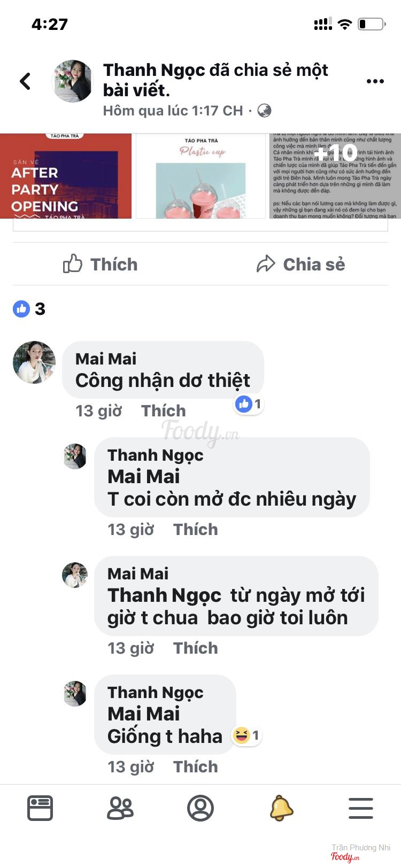Like the post with Thích button

pos(101,264)
